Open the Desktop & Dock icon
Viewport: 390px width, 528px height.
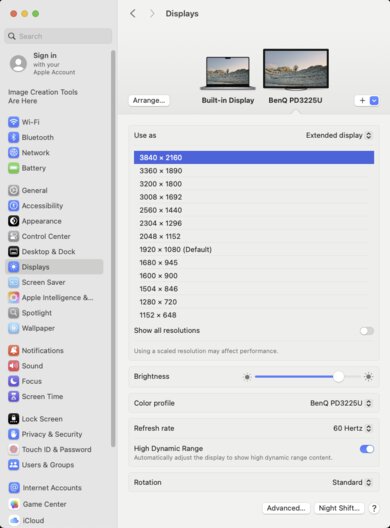[13, 252]
